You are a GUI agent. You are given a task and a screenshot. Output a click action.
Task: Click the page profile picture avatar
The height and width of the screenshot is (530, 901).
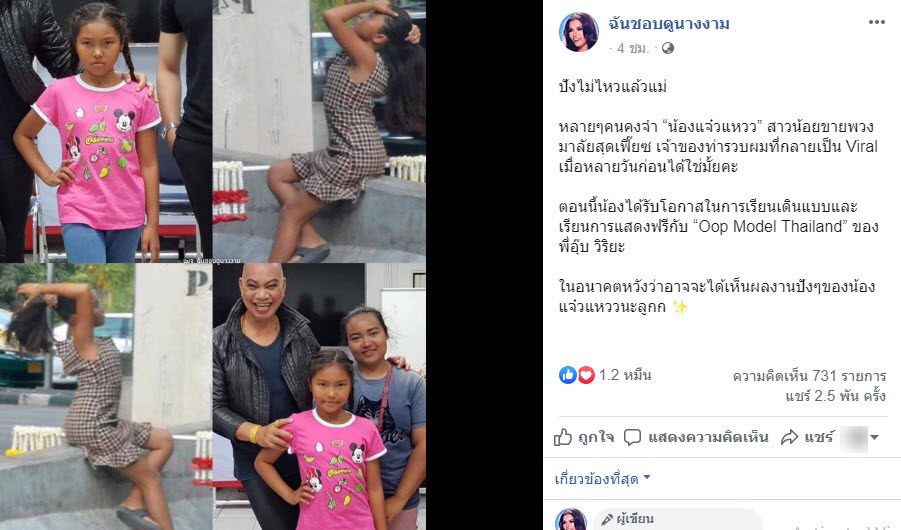pyautogui.click(x=579, y=32)
